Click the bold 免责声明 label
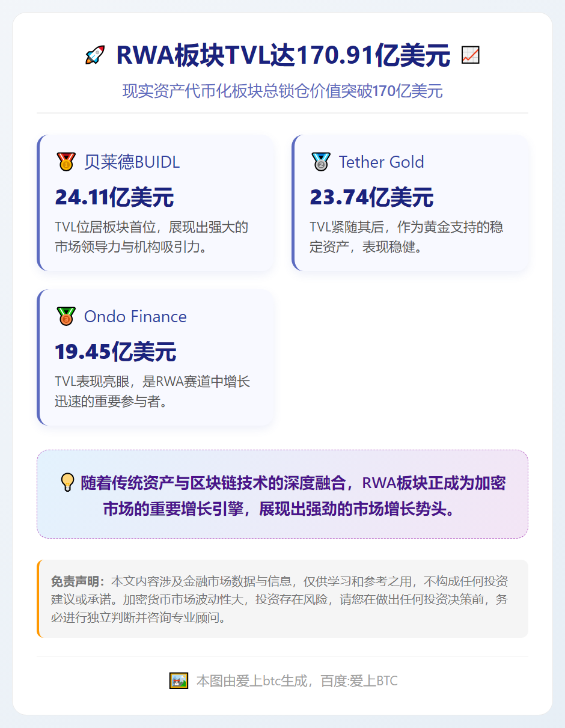 coord(78,581)
